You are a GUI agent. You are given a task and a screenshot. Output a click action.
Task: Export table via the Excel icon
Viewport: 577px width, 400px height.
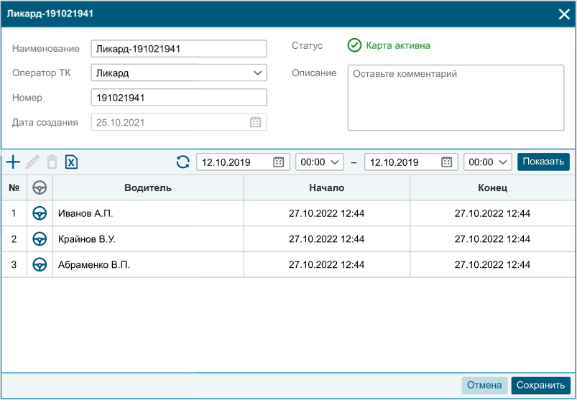[71, 162]
